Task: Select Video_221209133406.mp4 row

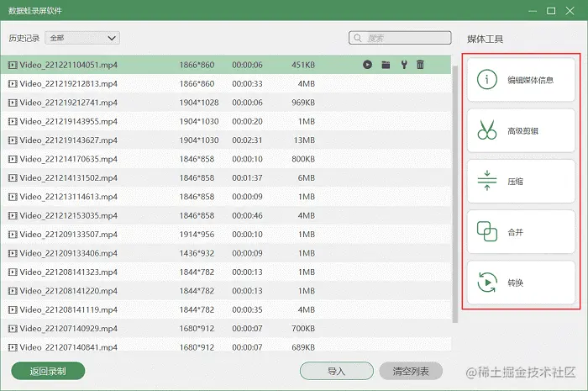Action: [x=226, y=253]
